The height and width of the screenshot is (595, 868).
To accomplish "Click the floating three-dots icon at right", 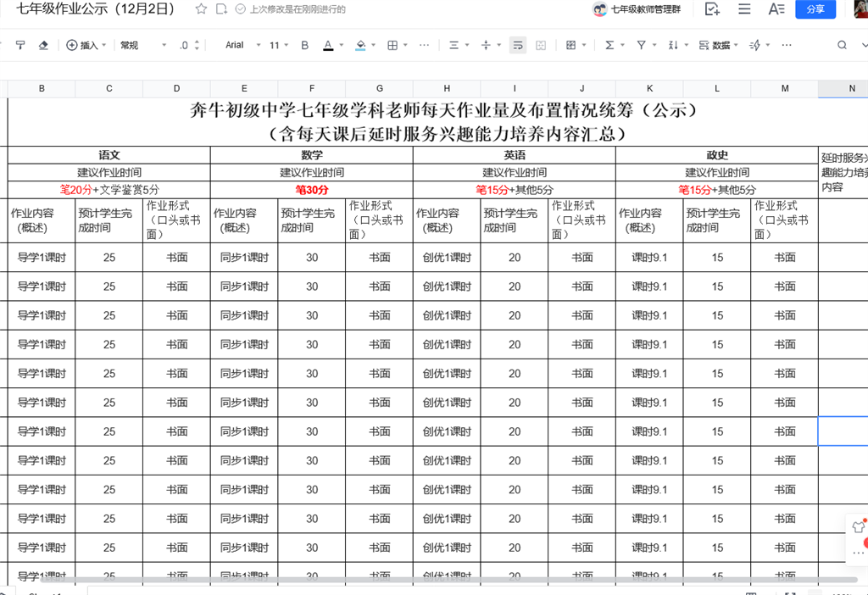I will pyautogui.click(x=858, y=553).
